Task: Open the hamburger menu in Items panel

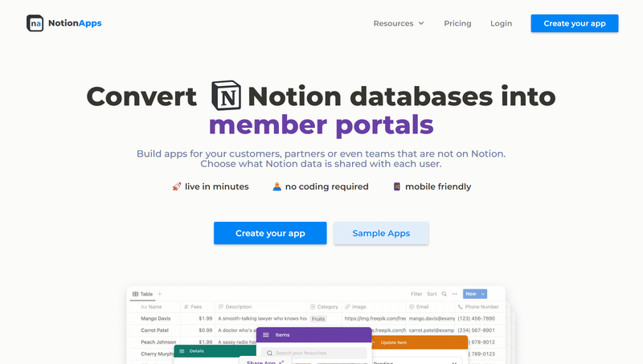Action: (266, 335)
